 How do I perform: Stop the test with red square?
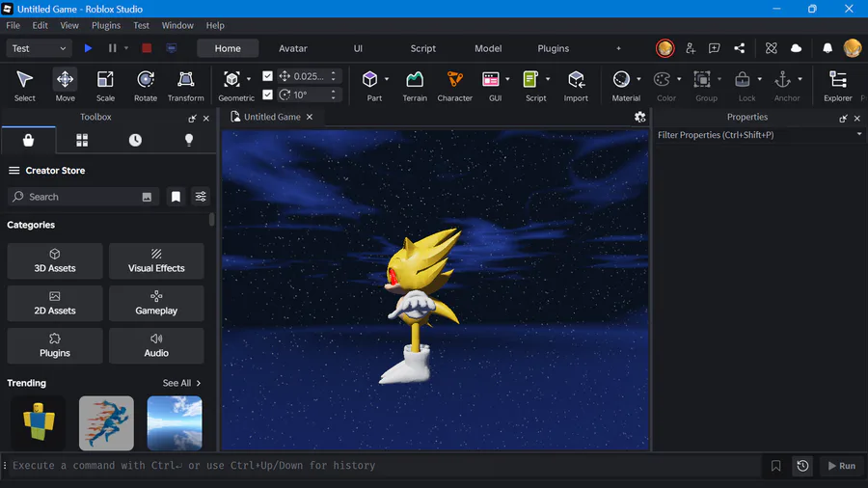pos(147,48)
